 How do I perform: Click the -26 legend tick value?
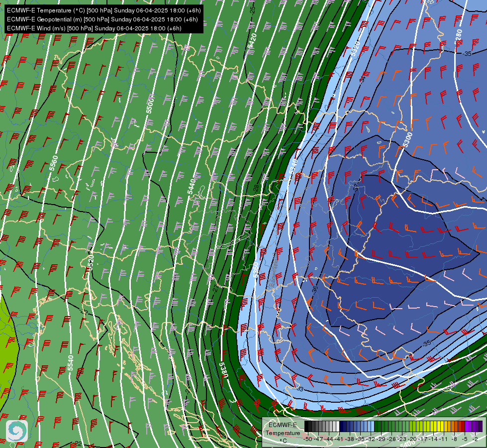click(x=391, y=439)
